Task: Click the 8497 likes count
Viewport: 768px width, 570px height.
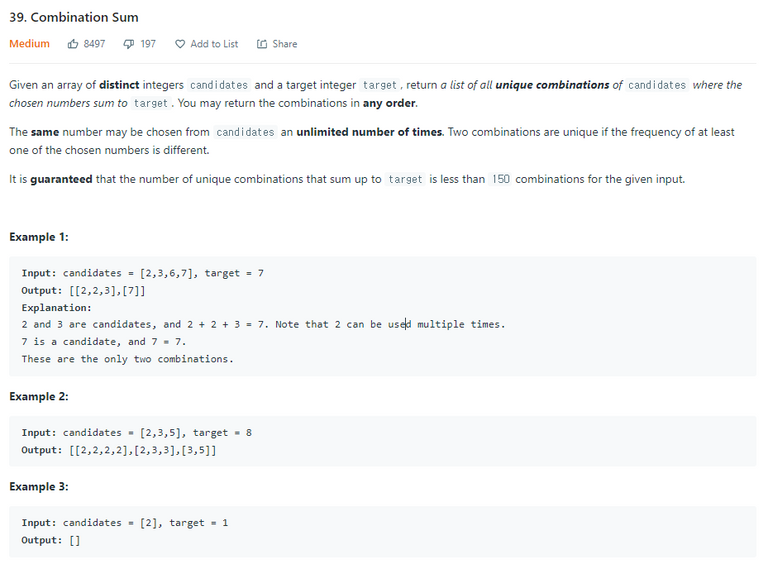Action: (x=94, y=44)
